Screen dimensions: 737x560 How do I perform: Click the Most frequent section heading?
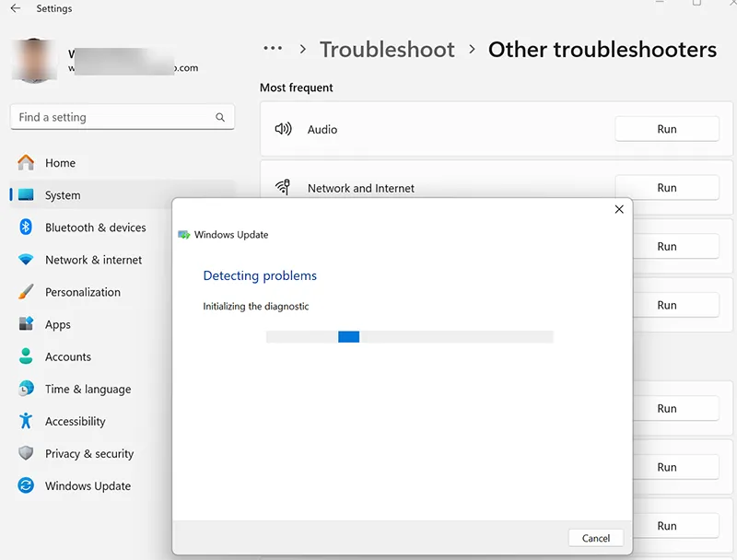pyautogui.click(x=297, y=87)
